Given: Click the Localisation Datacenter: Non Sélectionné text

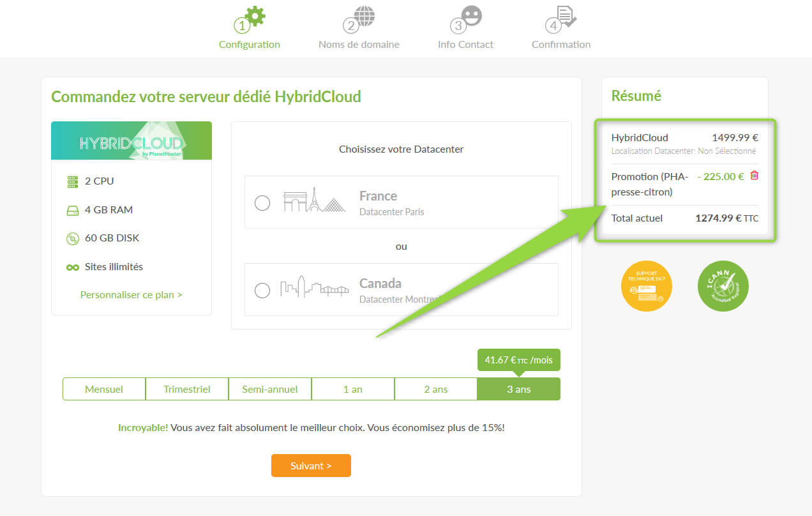Looking at the screenshot, I should [x=684, y=151].
